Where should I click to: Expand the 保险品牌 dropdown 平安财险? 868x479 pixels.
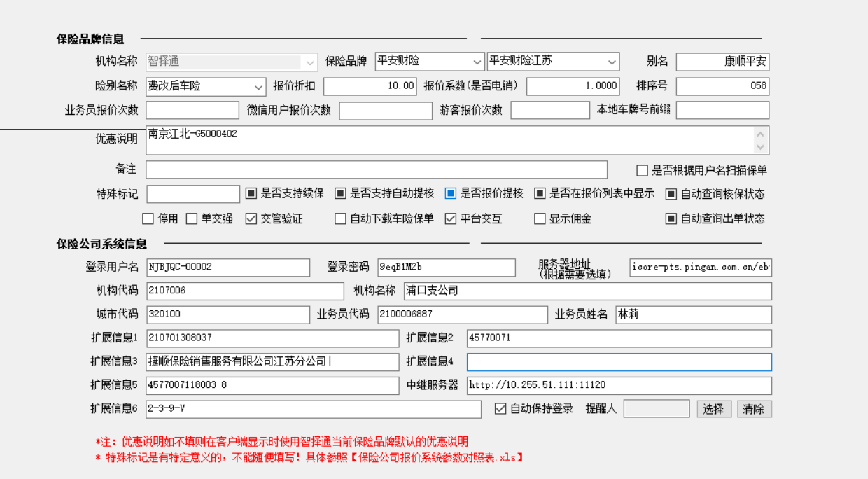point(429,62)
